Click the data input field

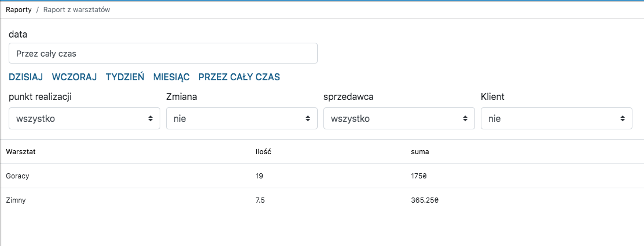(163, 53)
